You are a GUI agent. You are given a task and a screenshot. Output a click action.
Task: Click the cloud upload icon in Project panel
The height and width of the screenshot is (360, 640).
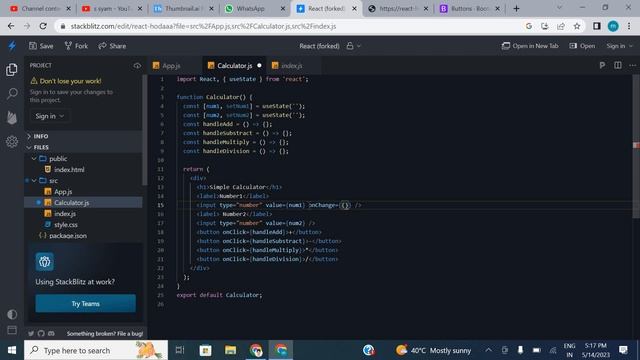click(137, 65)
